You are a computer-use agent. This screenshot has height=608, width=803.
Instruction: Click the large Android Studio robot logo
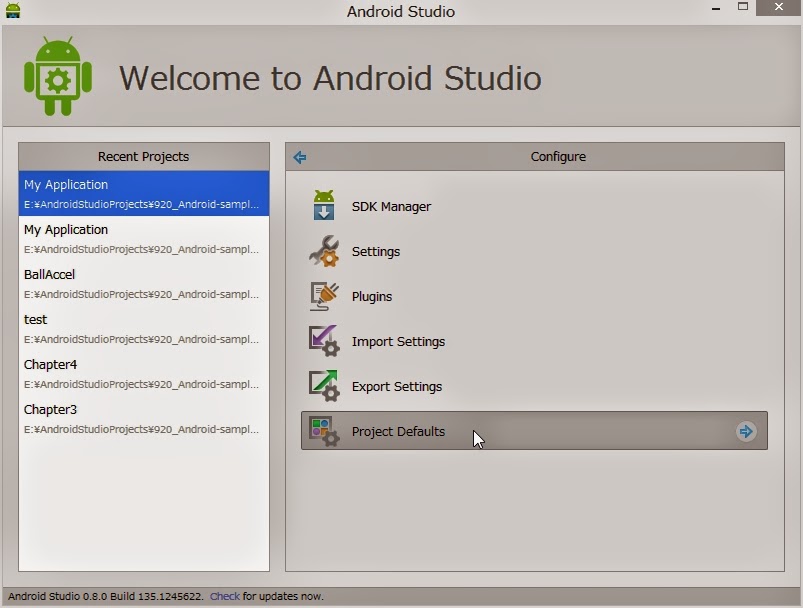[58, 76]
